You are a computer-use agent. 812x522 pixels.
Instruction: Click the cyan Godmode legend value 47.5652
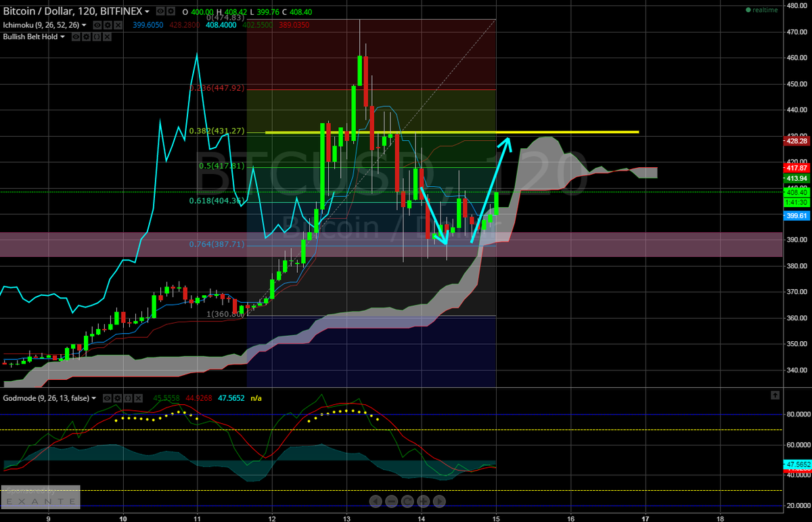pyautogui.click(x=231, y=398)
